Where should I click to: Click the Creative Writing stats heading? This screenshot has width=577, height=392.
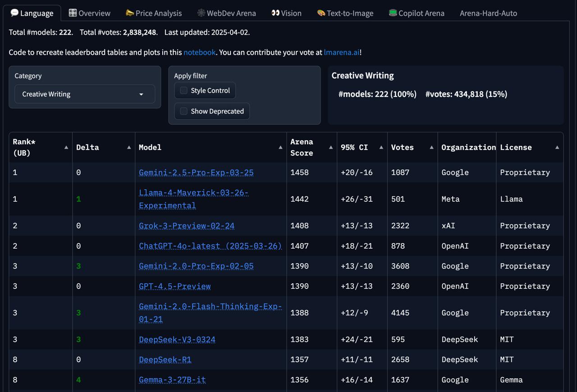pyautogui.click(x=363, y=76)
